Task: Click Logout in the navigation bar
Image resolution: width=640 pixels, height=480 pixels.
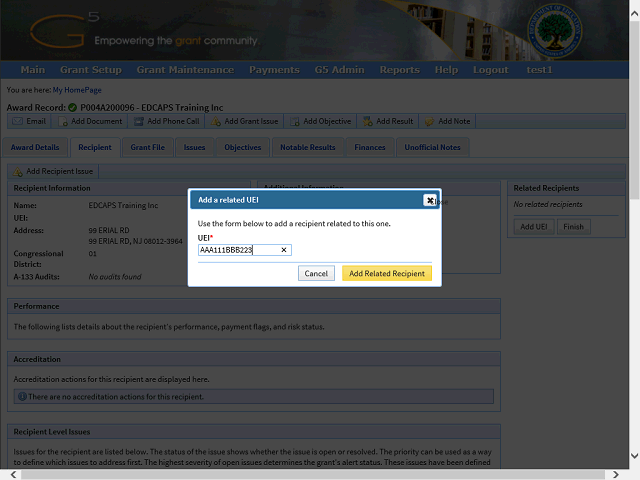Action: pyautogui.click(x=491, y=70)
